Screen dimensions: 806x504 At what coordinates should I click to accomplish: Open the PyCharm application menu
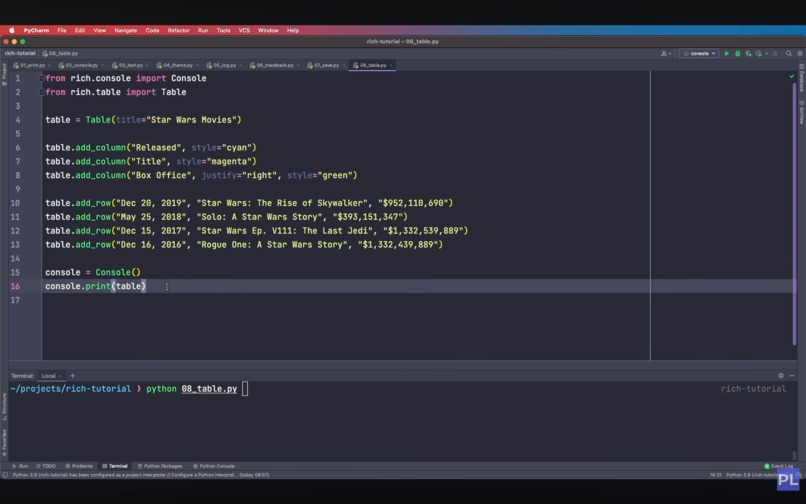point(36,30)
